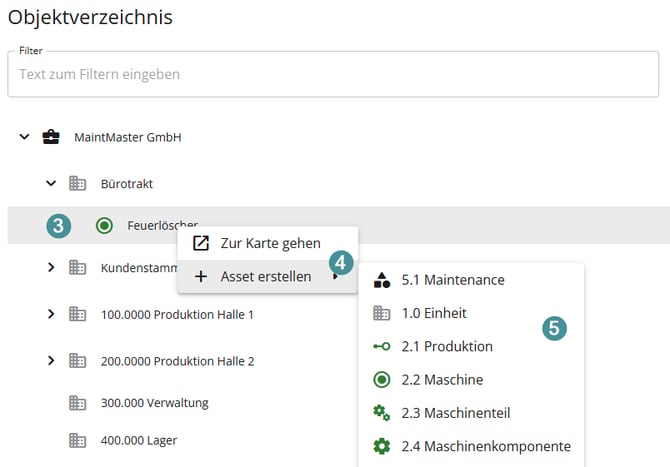Select the 200.0000 Produktion Halle 2 label
Image resolution: width=670 pixels, height=467 pixels.
click(177, 361)
